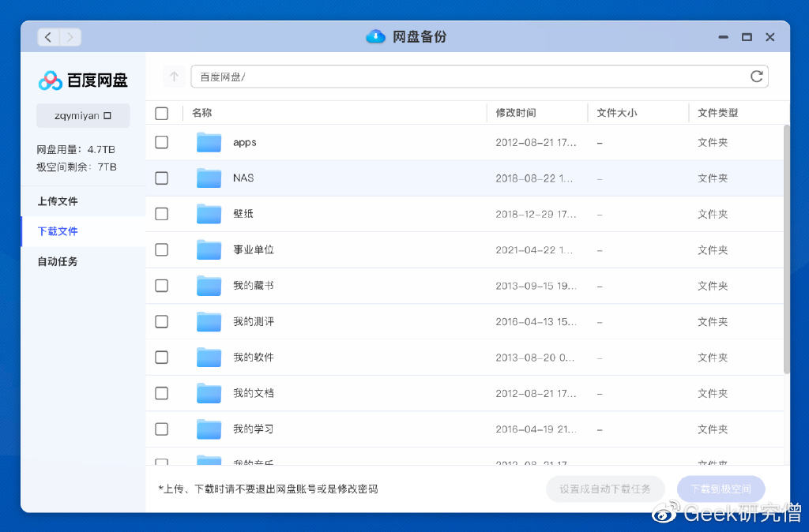Open the 壁纸 folder icon
Screen dimensions: 809x532
pyautogui.click(x=209, y=214)
